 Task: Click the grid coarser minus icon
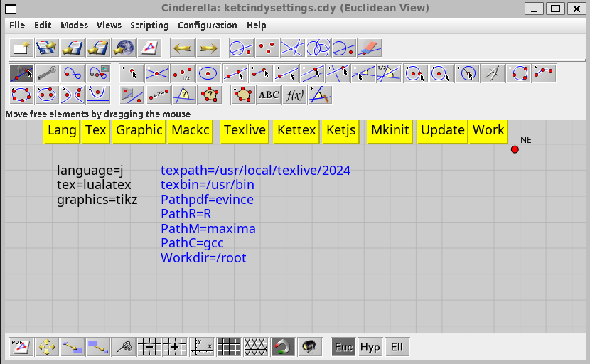[x=149, y=347]
